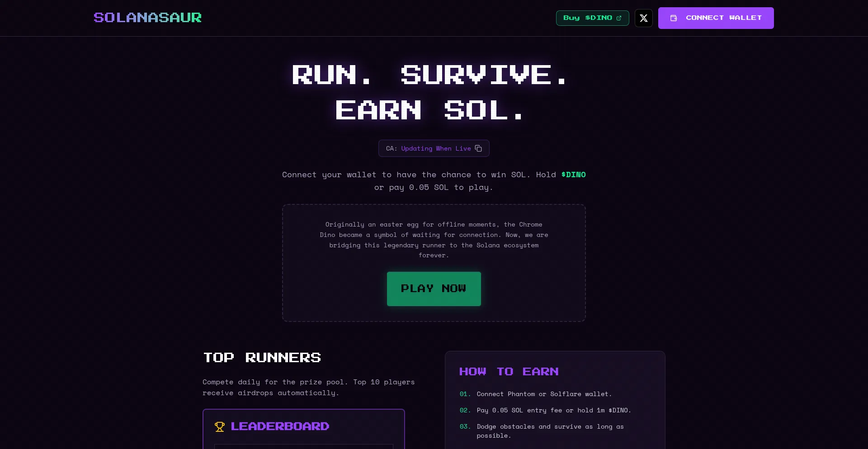Click the LEADERBOARD panel title
This screenshot has height=449, width=868.
pos(280,426)
